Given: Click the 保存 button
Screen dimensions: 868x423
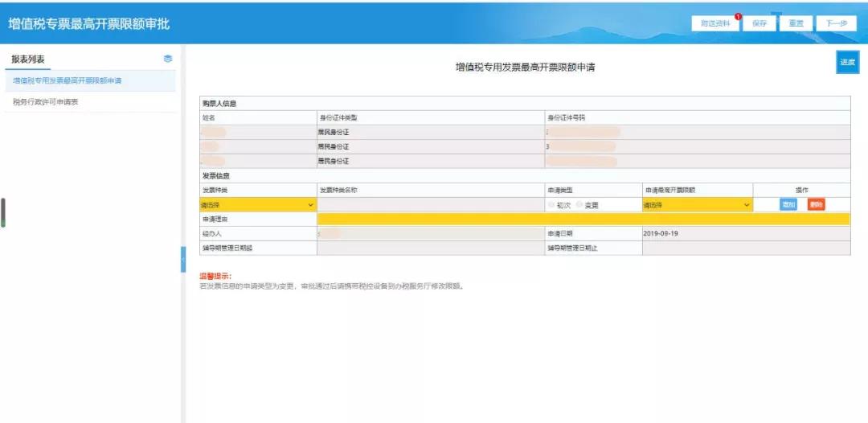Looking at the screenshot, I should (x=759, y=24).
